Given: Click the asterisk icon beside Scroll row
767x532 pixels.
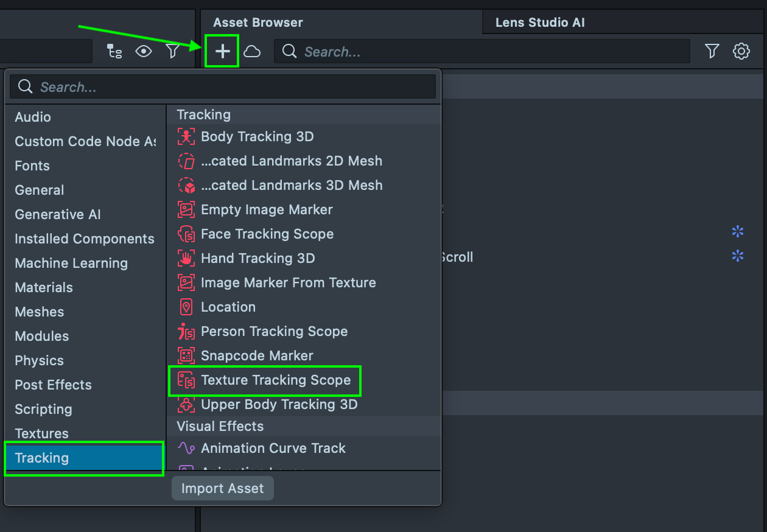Looking at the screenshot, I should click(x=738, y=256).
